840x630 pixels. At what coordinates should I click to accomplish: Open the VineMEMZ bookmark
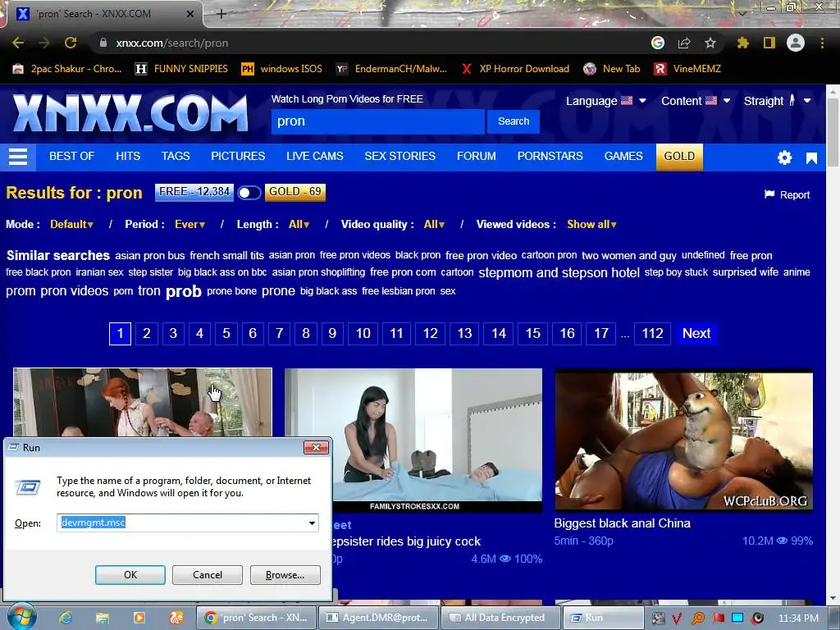click(x=688, y=69)
